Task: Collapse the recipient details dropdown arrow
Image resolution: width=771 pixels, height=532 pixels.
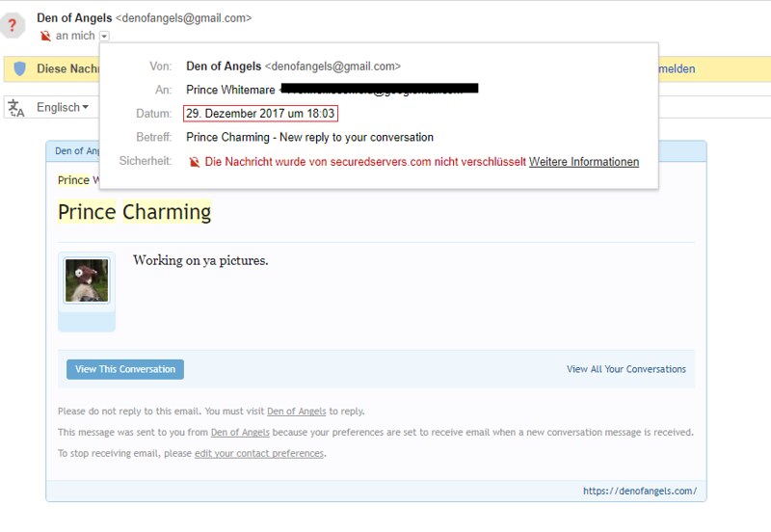Action: tap(104, 36)
